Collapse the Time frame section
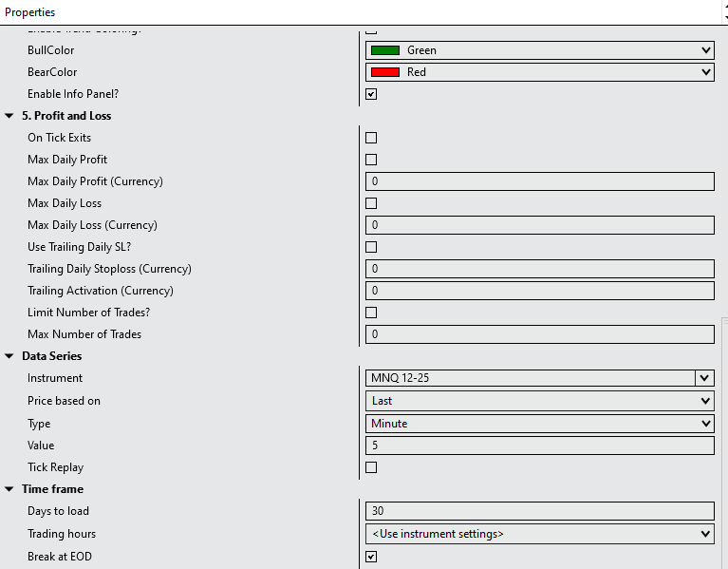The width and height of the screenshot is (728, 569). tap(9, 489)
